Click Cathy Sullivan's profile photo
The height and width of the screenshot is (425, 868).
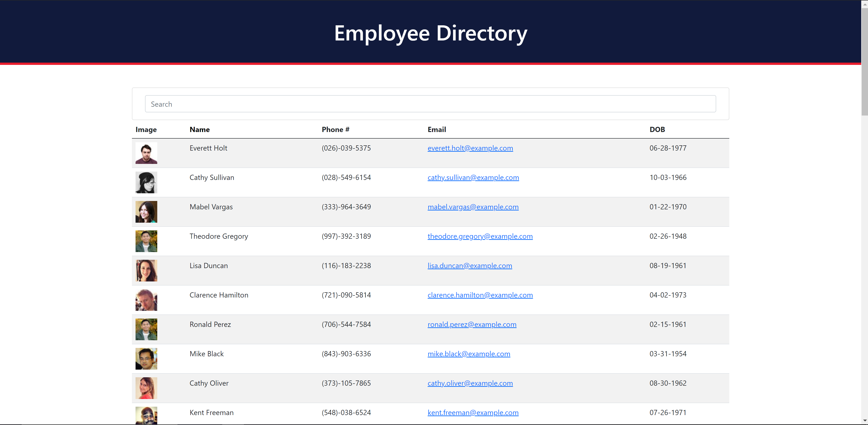click(x=146, y=182)
